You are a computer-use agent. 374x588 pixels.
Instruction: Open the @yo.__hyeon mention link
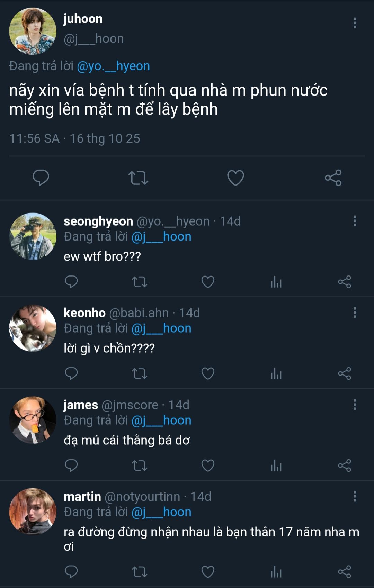[x=113, y=66]
